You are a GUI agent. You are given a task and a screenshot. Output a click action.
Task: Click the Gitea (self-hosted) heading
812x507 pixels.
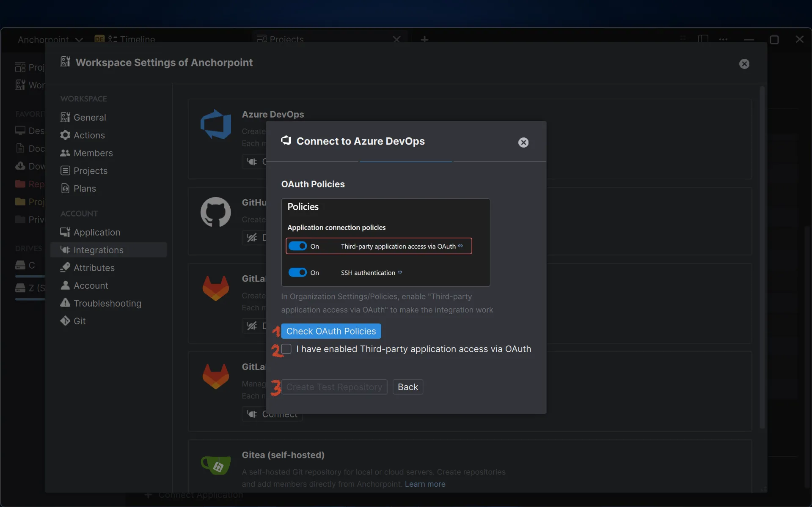coord(283,455)
